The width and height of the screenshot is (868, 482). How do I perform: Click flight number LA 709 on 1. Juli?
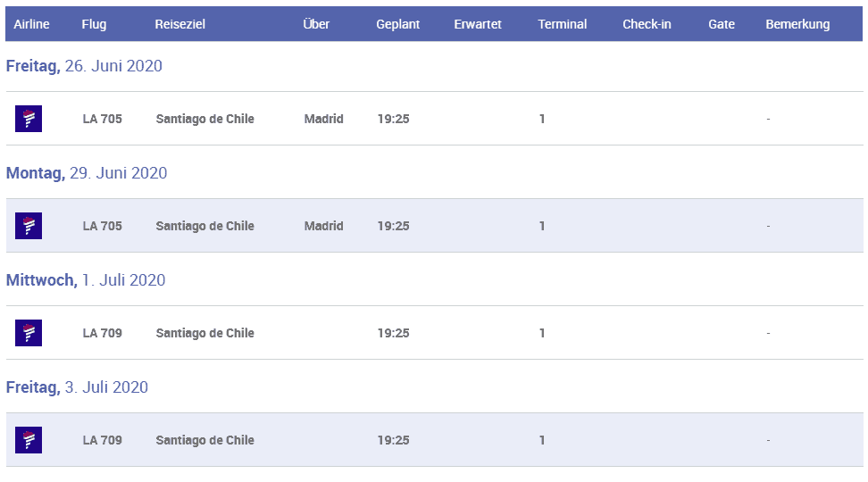tap(103, 333)
